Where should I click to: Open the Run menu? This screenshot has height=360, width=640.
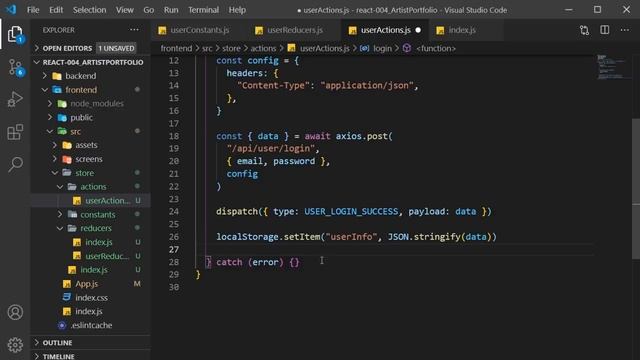tap(171, 10)
